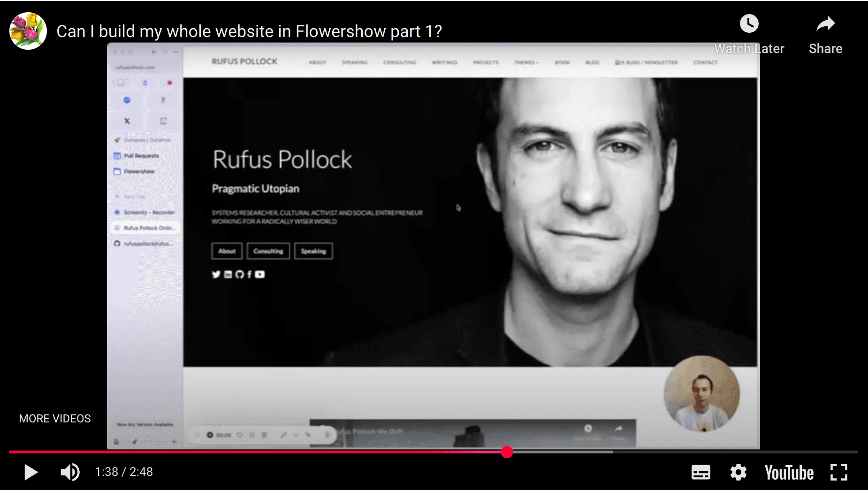The width and height of the screenshot is (868, 490).
Task: Click the red progress bar scrubber handle
Action: 507,452
